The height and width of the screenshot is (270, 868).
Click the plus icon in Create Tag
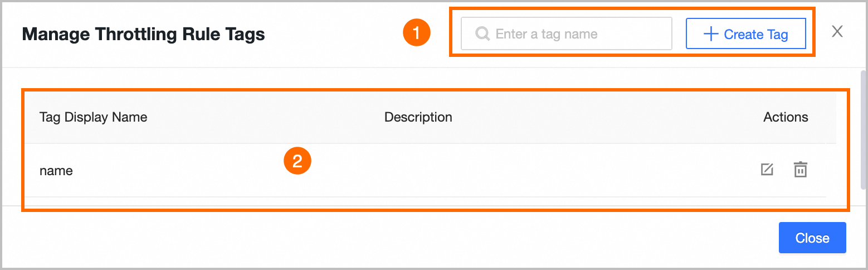coord(710,34)
